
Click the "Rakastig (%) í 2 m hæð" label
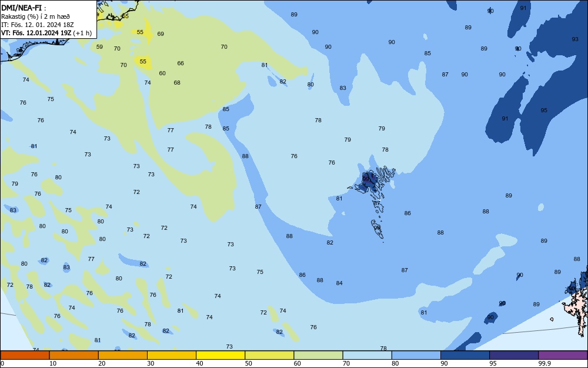coord(35,16)
